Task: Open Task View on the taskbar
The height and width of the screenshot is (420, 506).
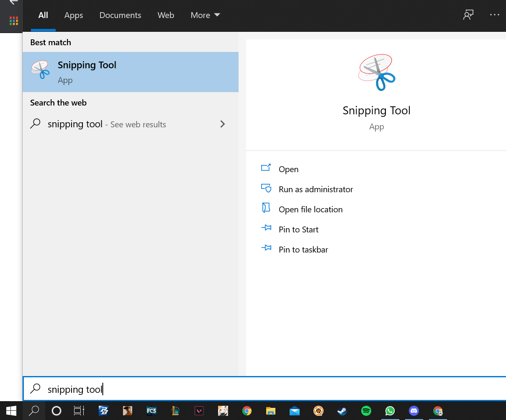Action: click(79, 411)
